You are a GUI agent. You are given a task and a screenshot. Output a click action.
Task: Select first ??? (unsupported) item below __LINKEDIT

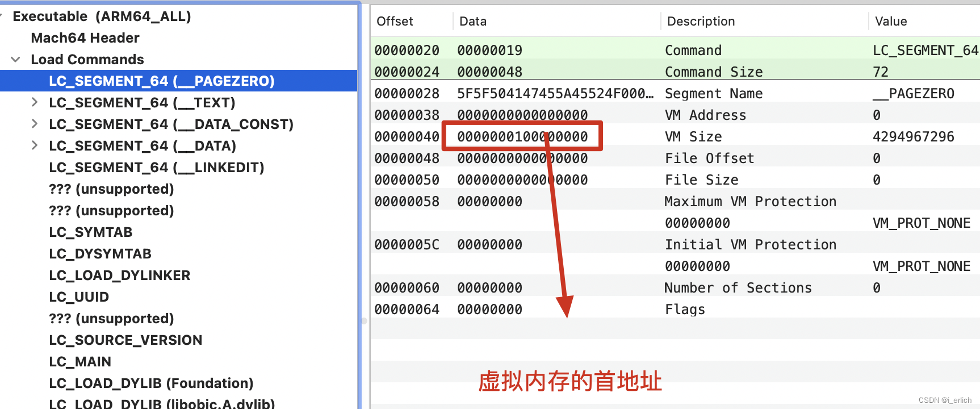(x=111, y=189)
